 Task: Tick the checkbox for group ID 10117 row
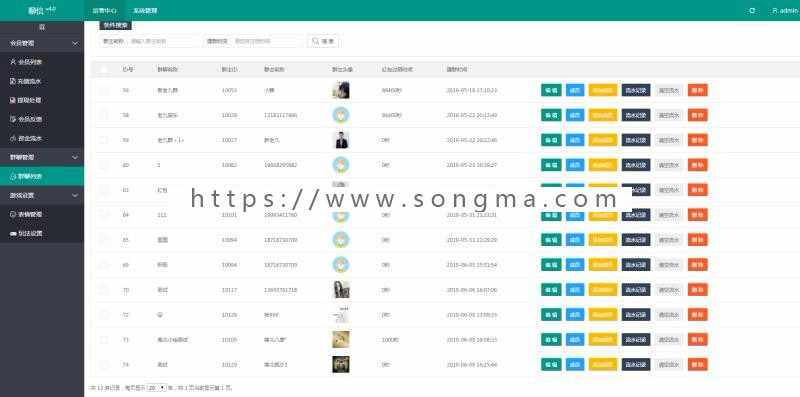[104, 290]
